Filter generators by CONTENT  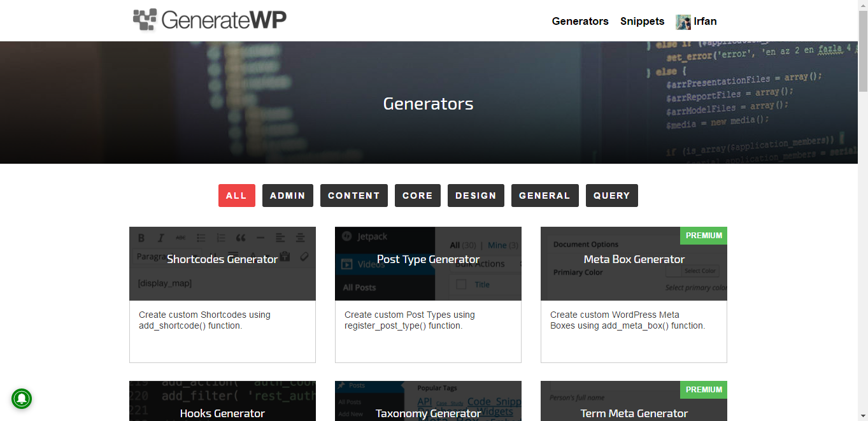353,196
